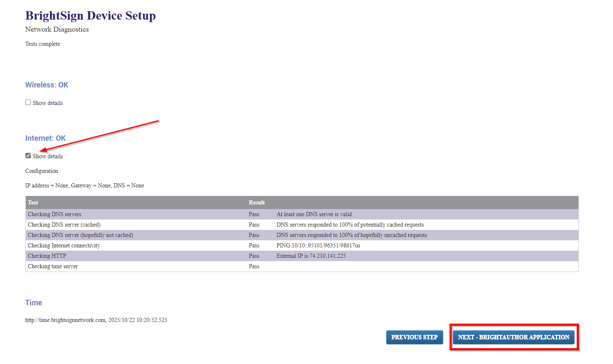Select the hopefully not cached DNS row
The width and height of the screenshot is (613, 364).
pos(80,235)
